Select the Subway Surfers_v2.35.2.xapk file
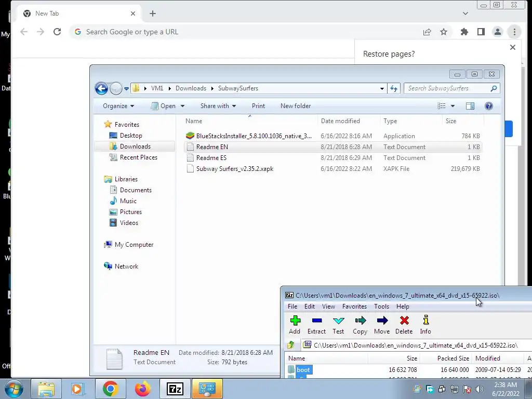This screenshot has height=399, width=532. coord(332,169)
